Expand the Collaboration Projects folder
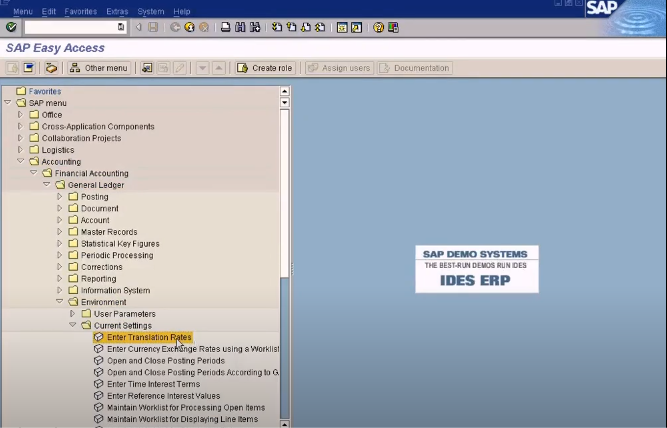The image size is (667, 428). click(20, 138)
